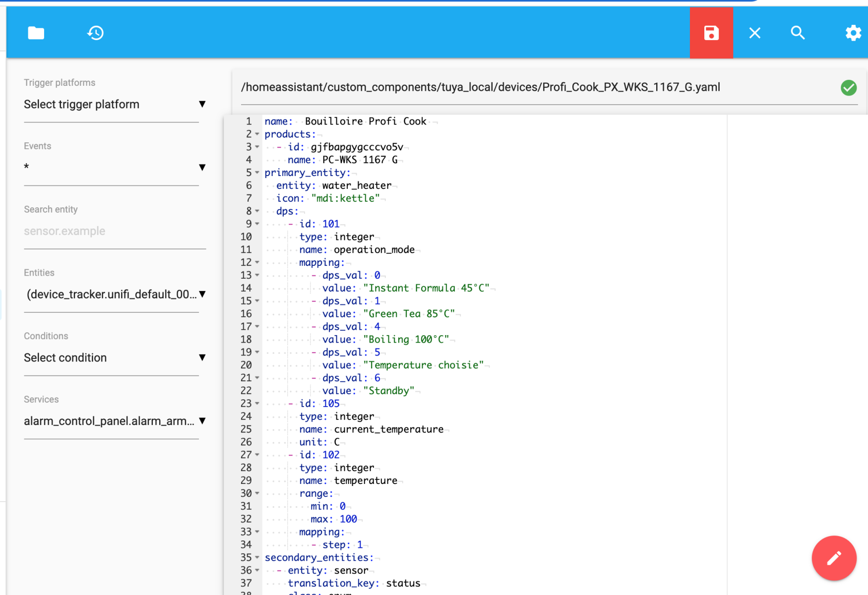This screenshot has width=868, height=595.
Task: Open the Select condition dropdown
Action: point(115,358)
